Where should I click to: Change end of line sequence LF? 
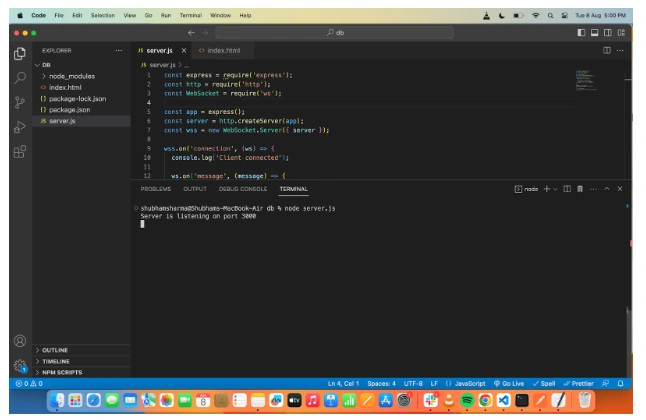click(x=434, y=383)
